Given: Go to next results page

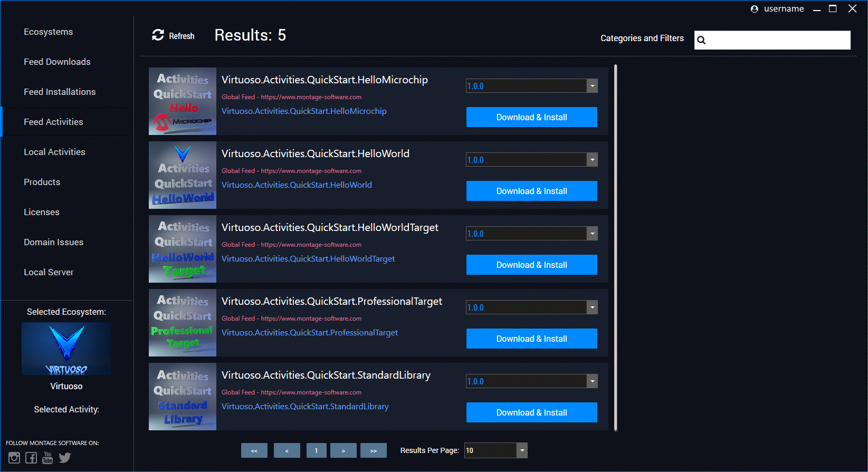Looking at the screenshot, I should (344, 450).
